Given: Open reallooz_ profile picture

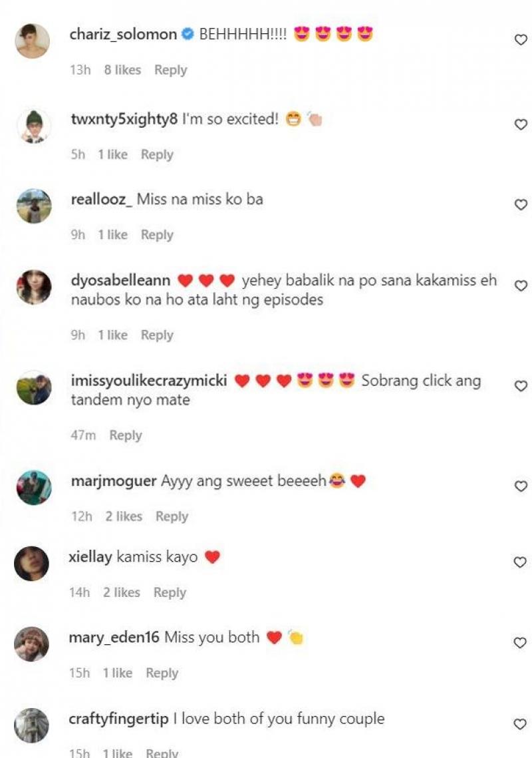Looking at the screenshot, I should pos(34,206).
